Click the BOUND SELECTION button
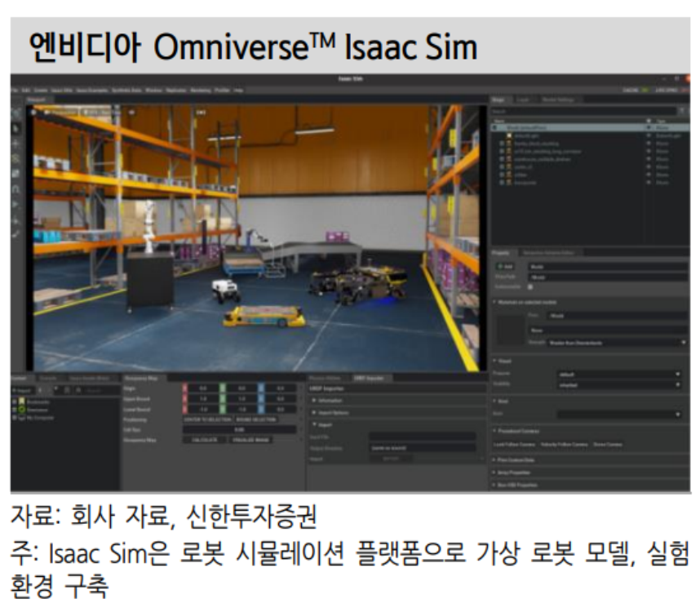The image size is (700, 612). click(x=256, y=419)
